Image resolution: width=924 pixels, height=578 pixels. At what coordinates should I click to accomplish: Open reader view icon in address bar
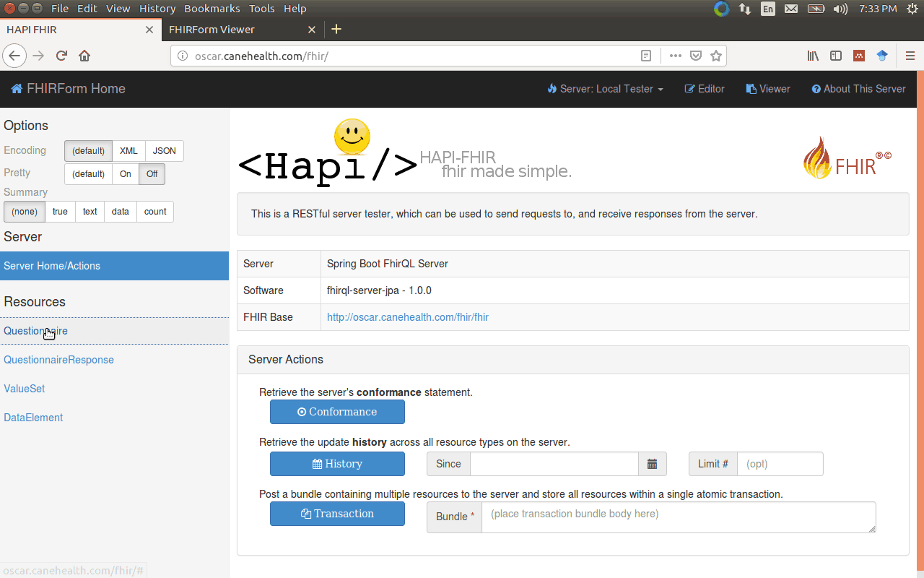point(646,56)
